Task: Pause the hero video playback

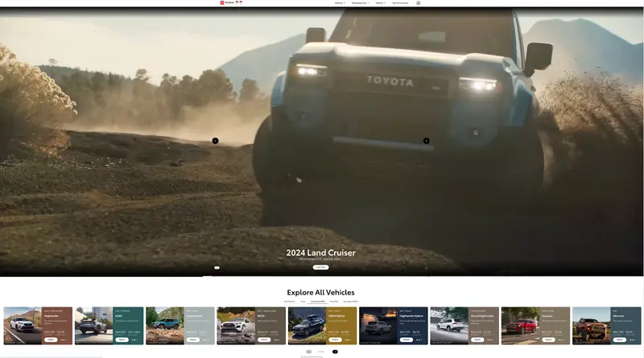Action: 217,268
